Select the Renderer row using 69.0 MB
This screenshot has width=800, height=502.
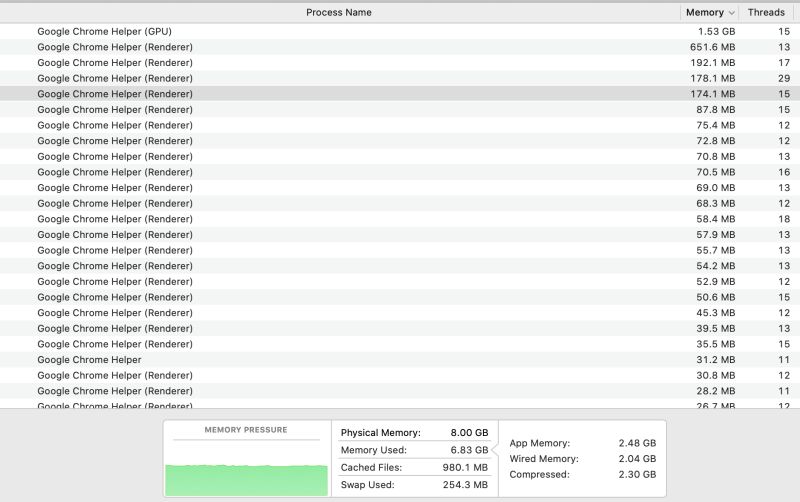[x=400, y=188]
